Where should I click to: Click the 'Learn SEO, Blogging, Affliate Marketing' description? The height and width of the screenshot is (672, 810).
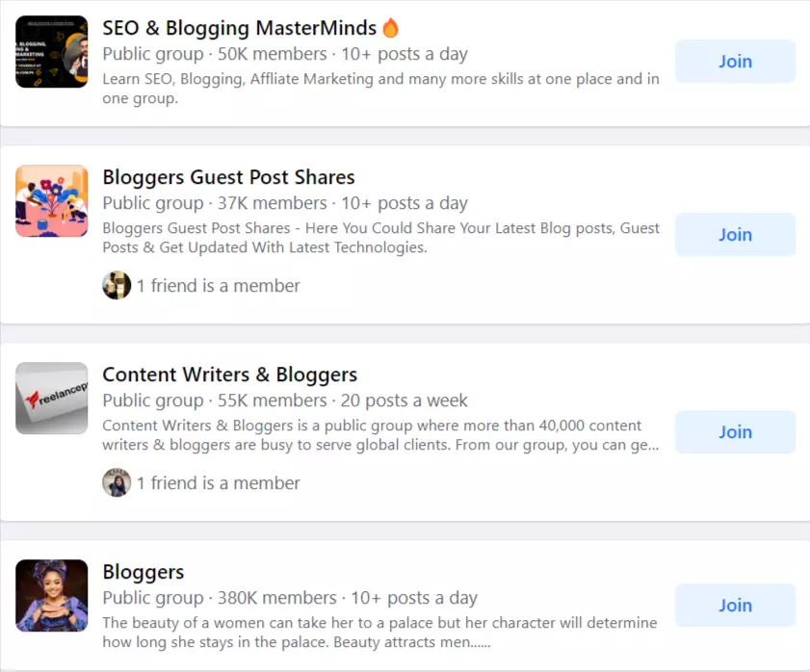click(x=380, y=89)
